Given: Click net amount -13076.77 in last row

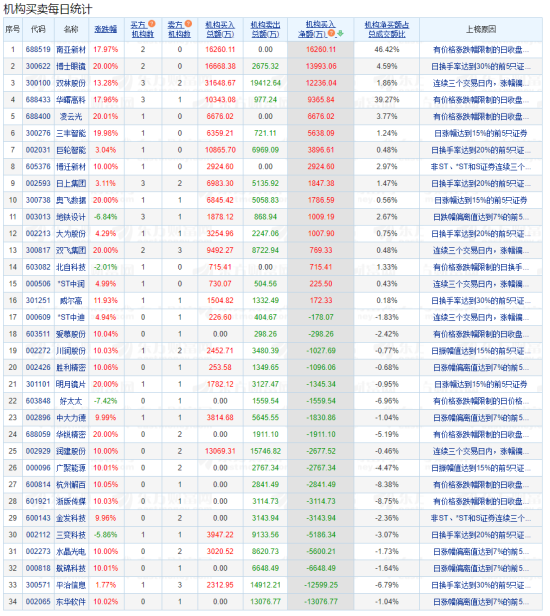Looking at the screenshot, I should pos(321,602).
